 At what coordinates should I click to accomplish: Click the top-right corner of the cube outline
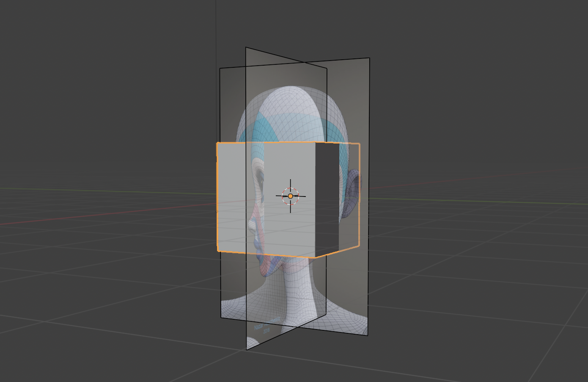pos(359,144)
